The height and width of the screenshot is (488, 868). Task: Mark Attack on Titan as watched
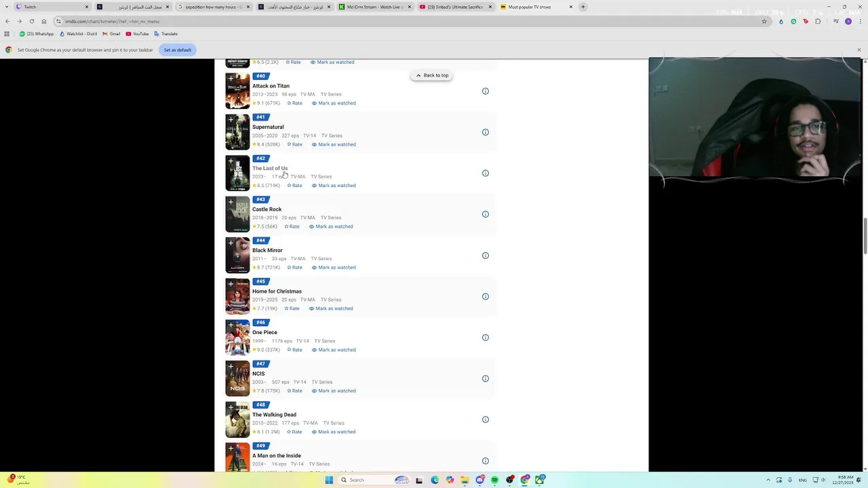coord(334,103)
